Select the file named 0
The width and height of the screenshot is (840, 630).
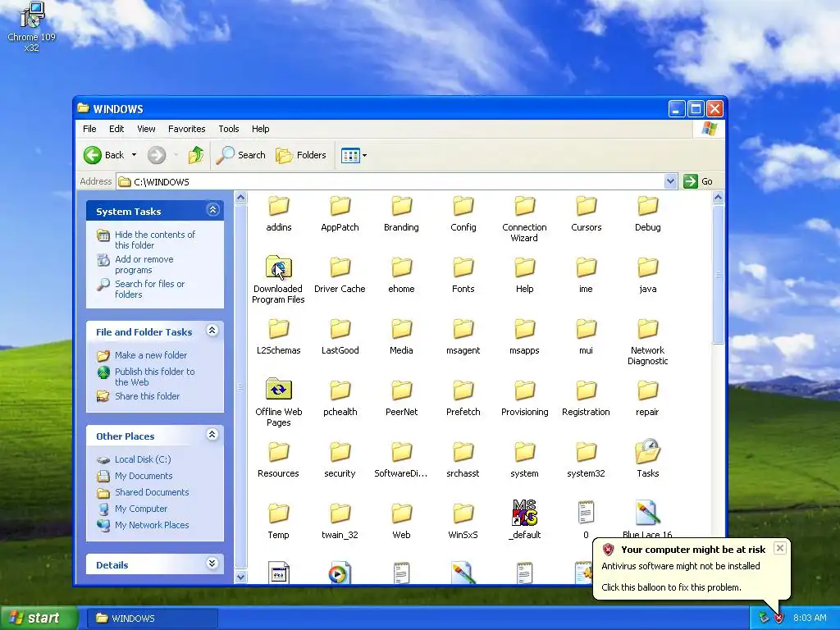586,519
